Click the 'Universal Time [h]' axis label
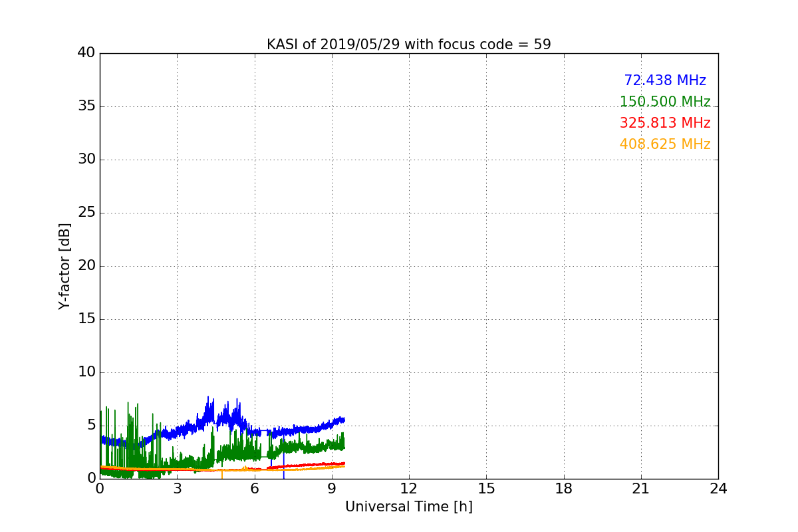The image size is (798, 532). coord(409,507)
